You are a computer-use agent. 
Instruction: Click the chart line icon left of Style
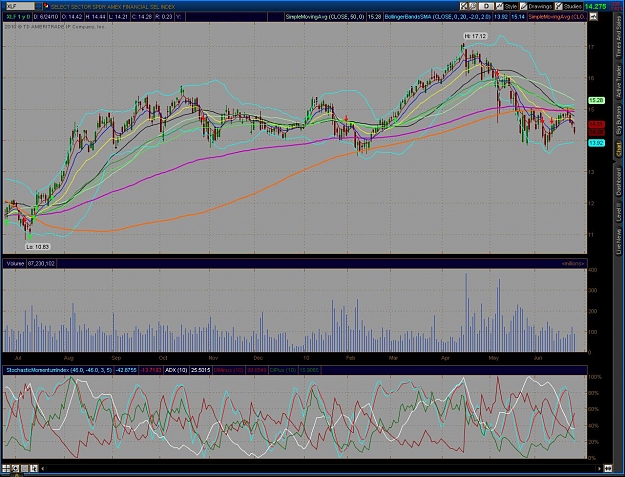tap(499, 6)
